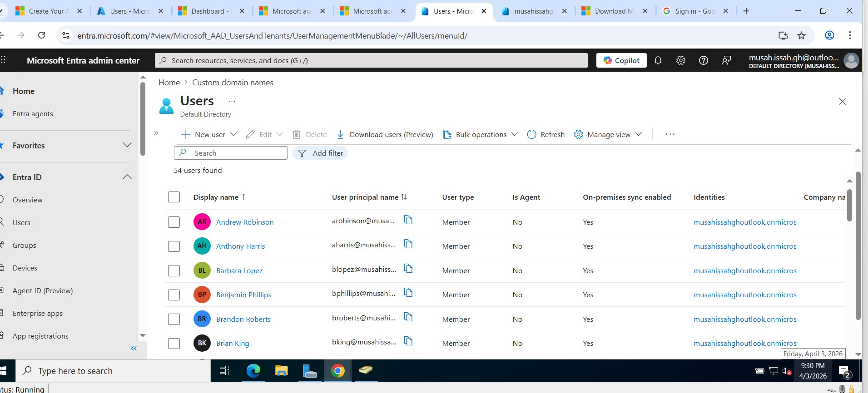
Task: Check the box for Anthony Harris
Action: pyautogui.click(x=174, y=246)
